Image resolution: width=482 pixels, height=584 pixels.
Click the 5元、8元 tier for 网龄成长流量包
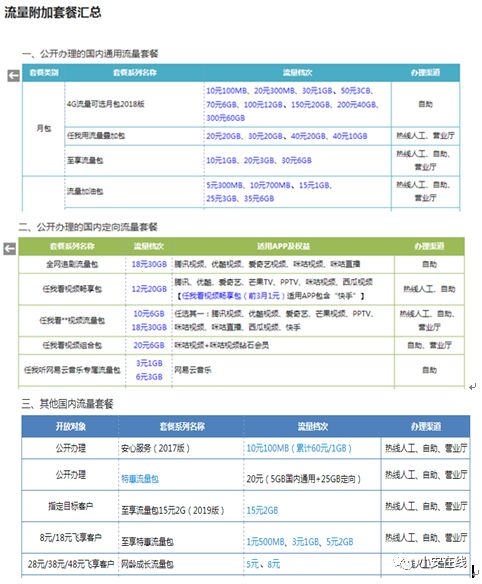tap(263, 564)
